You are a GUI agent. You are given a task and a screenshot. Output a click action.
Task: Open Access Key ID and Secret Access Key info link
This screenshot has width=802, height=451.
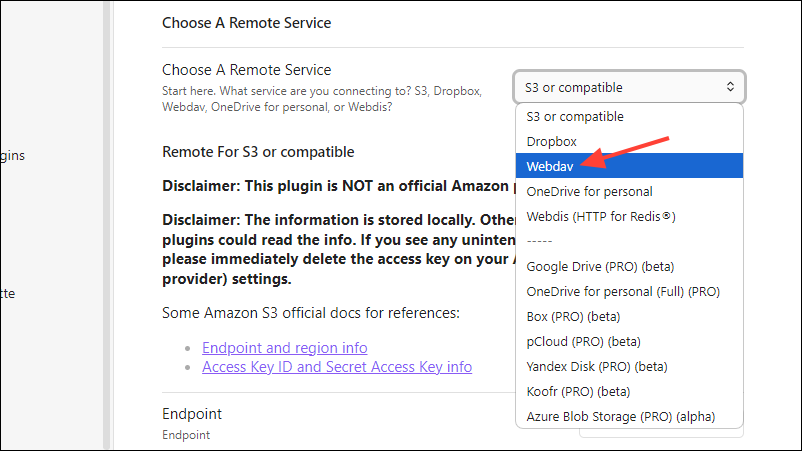(336, 367)
